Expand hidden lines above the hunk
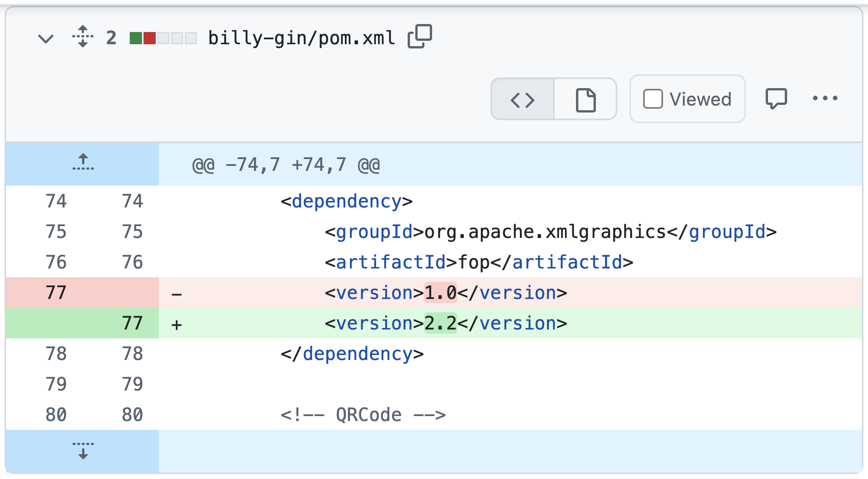Screen dimensions: 868x479 (83, 163)
